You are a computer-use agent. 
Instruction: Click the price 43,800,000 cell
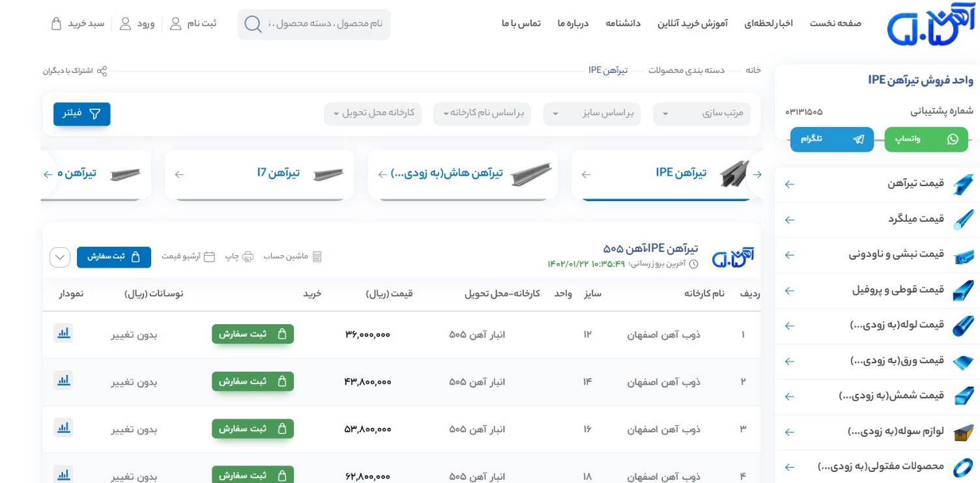pyautogui.click(x=367, y=382)
